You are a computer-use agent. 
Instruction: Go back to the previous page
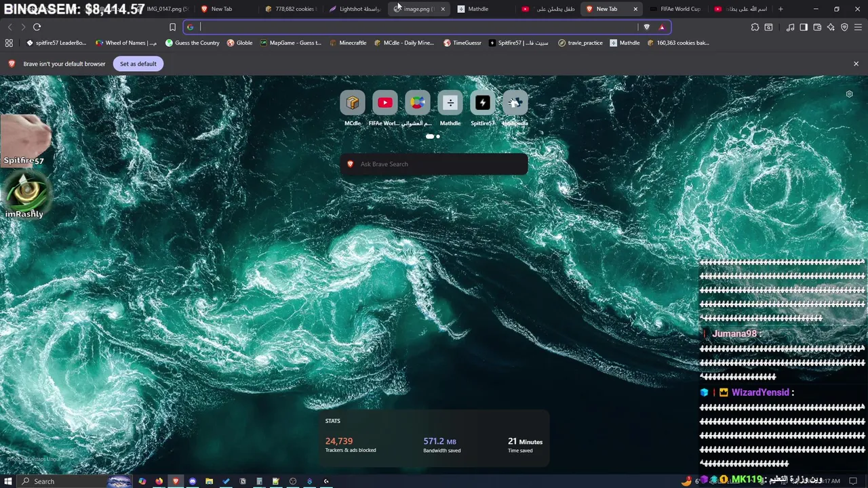[9, 27]
